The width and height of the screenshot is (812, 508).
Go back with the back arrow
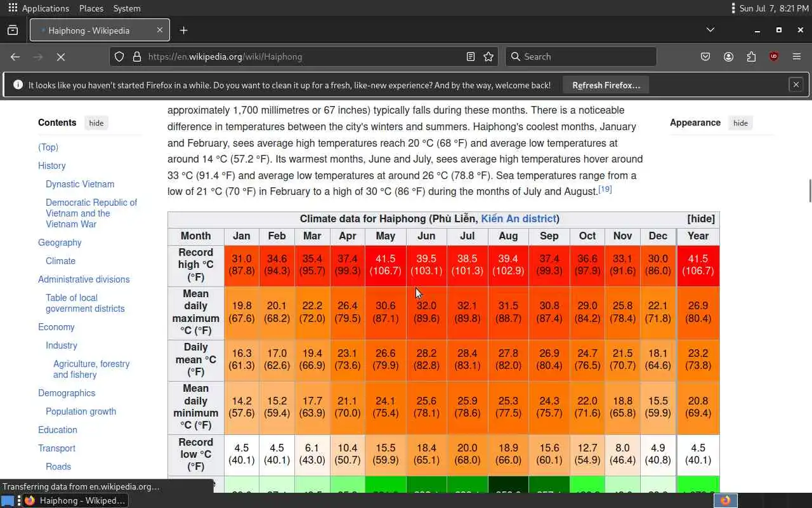click(x=15, y=57)
